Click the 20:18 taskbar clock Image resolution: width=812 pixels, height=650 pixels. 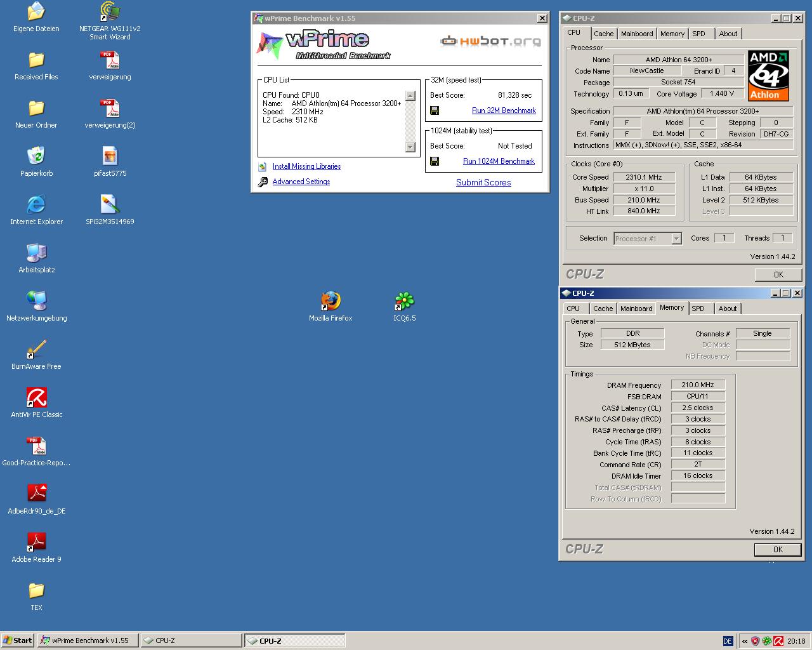(x=796, y=641)
